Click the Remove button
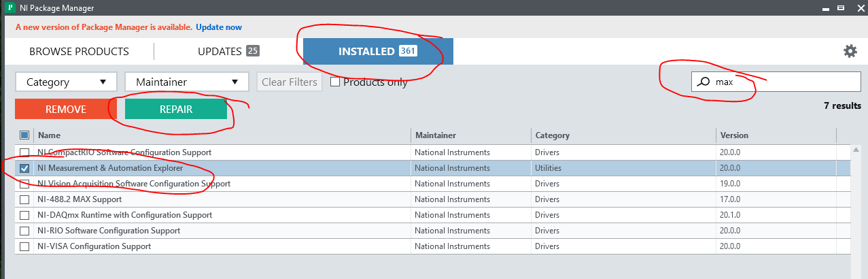 tap(66, 109)
